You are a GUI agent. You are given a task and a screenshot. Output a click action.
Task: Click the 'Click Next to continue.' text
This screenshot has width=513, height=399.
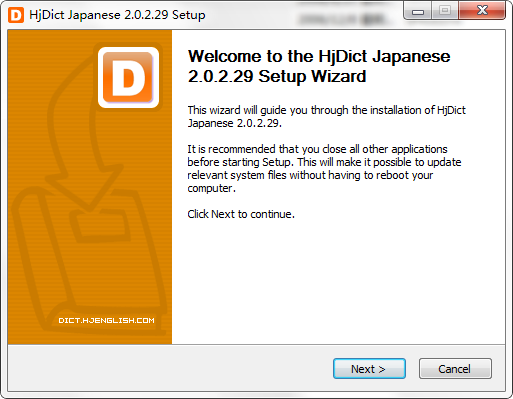241,214
